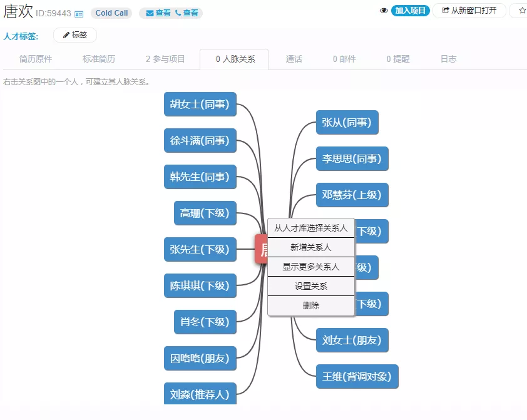This screenshot has width=527, height=420.
Task: Select node 徐斗满(同事)
Action: point(200,140)
